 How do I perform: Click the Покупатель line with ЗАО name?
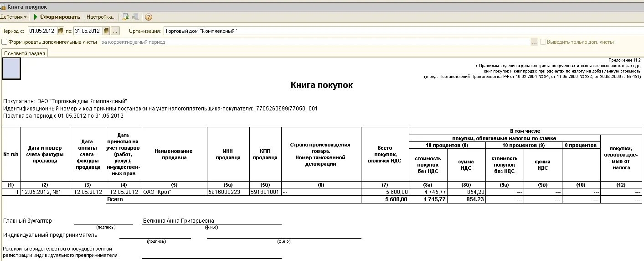pyautogui.click(x=65, y=101)
